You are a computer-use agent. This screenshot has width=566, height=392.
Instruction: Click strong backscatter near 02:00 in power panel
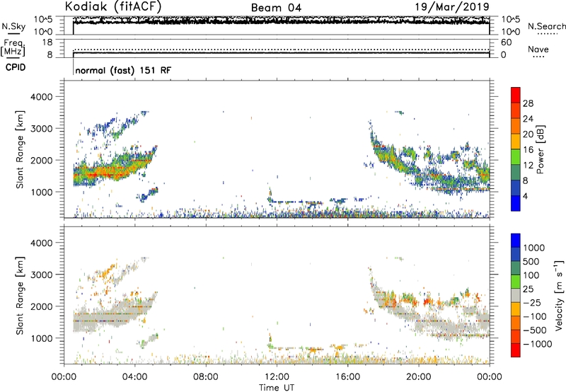(100, 172)
